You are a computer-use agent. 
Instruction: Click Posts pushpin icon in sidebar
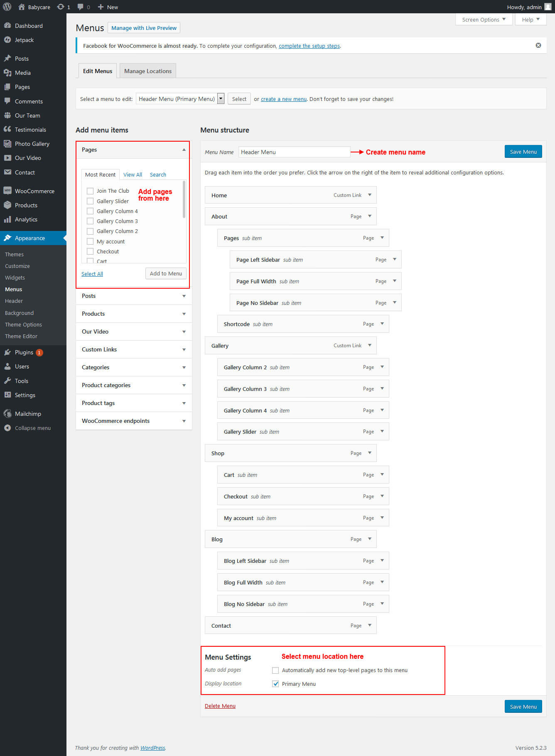point(7,58)
